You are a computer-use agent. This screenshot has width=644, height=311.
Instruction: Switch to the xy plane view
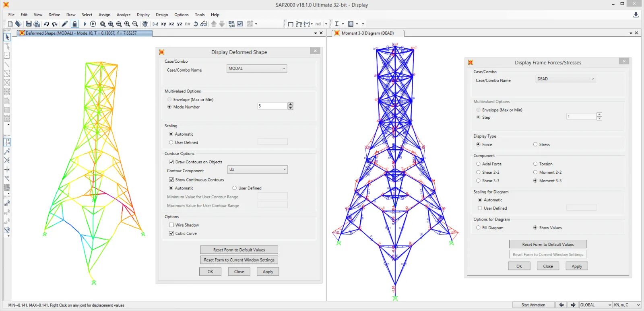[x=163, y=24]
